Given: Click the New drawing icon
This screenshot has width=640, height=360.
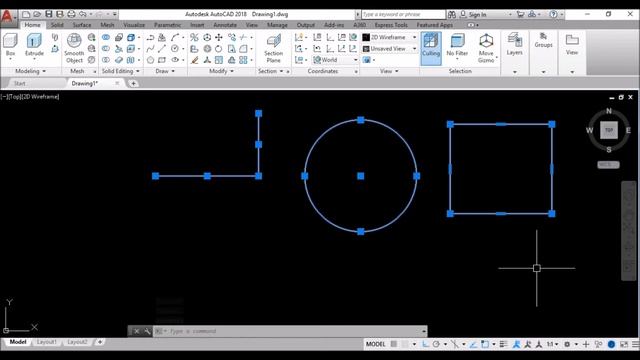Looking at the screenshot, I should point(26,14).
